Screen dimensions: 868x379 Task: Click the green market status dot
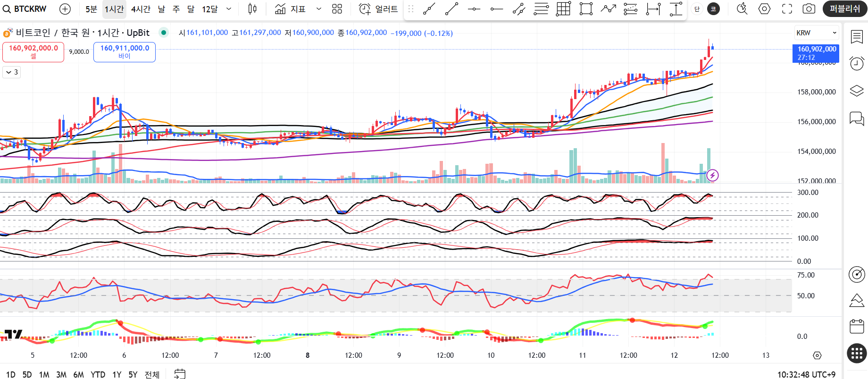[163, 33]
